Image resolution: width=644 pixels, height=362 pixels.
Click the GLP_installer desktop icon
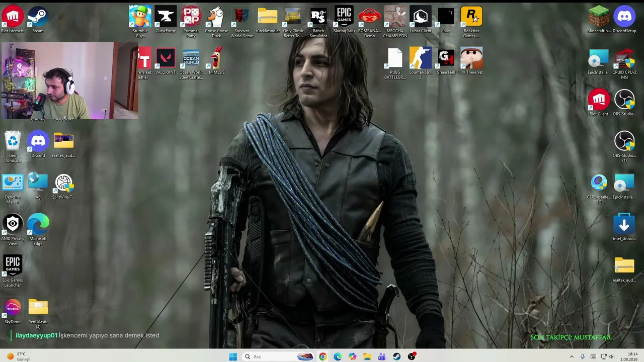coord(599,188)
